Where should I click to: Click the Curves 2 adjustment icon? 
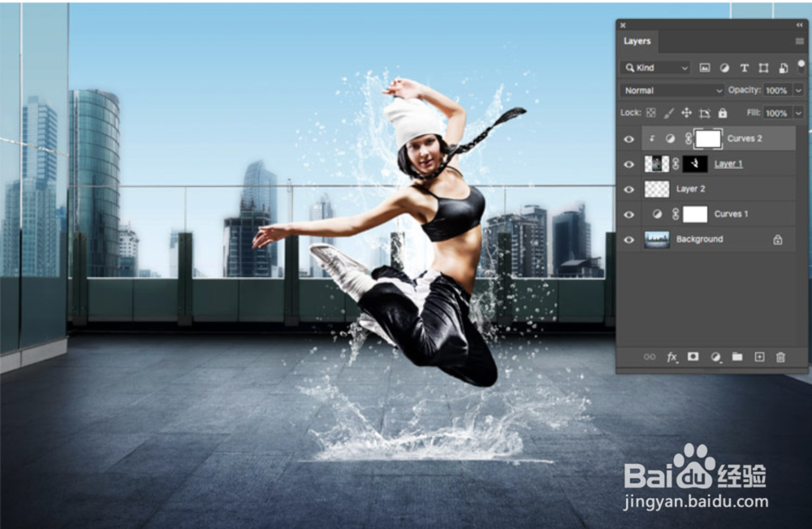(x=670, y=138)
